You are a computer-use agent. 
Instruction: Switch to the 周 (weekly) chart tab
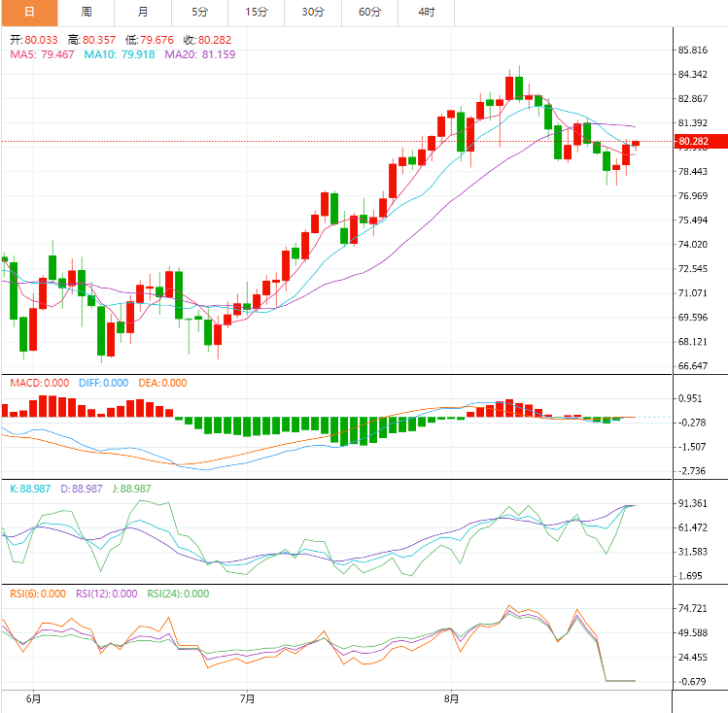click(87, 12)
